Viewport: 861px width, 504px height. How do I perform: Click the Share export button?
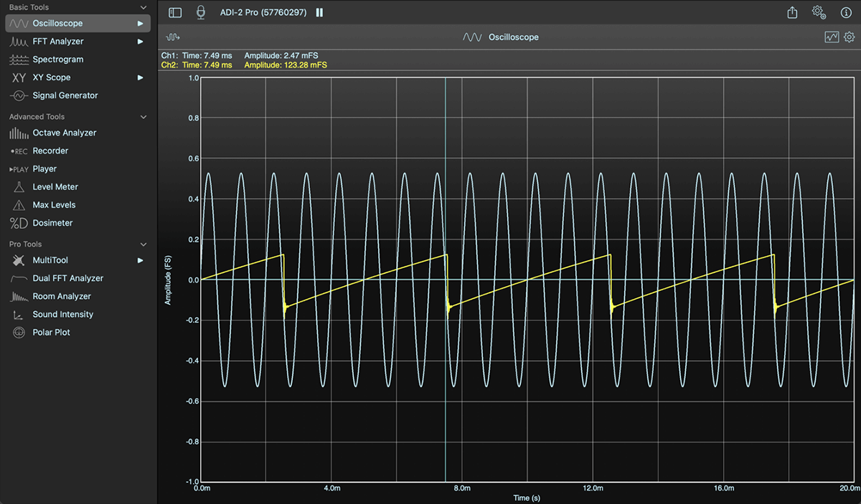click(791, 12)
